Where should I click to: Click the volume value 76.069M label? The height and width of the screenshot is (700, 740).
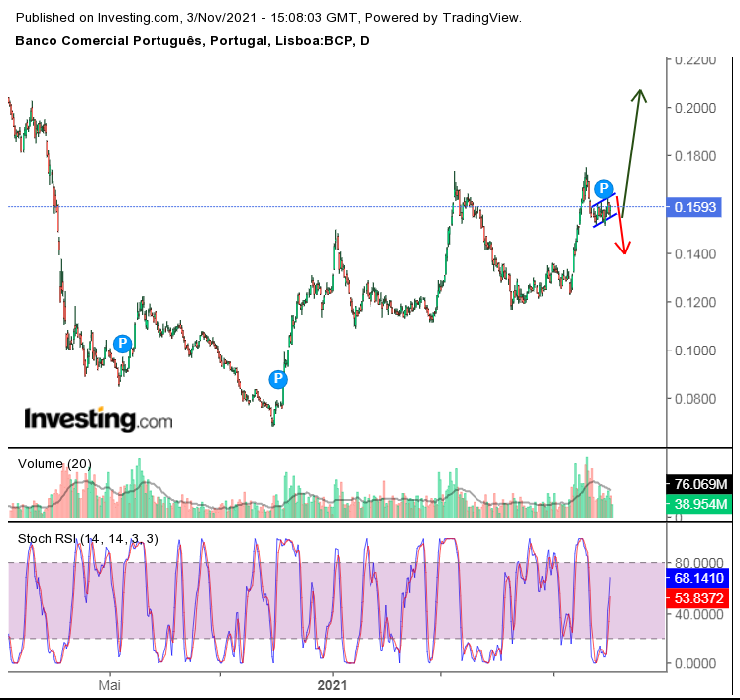click(x=699, y=484)
